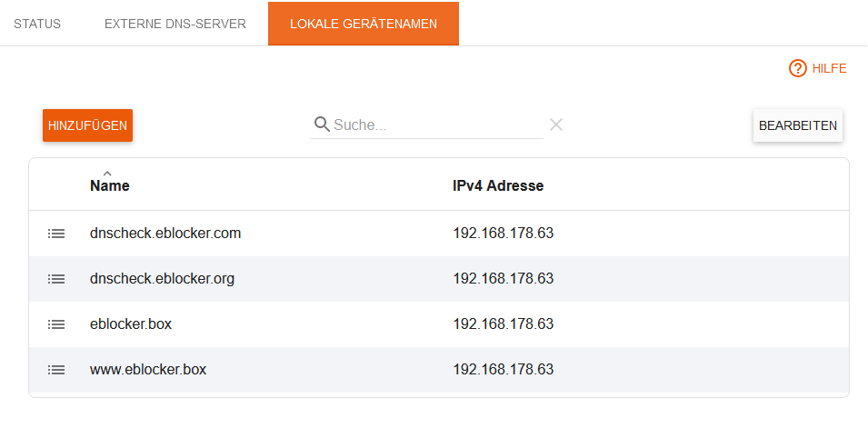Clear the search with the X icon
The image size is (868, 448).
click(x=556, y=124)
